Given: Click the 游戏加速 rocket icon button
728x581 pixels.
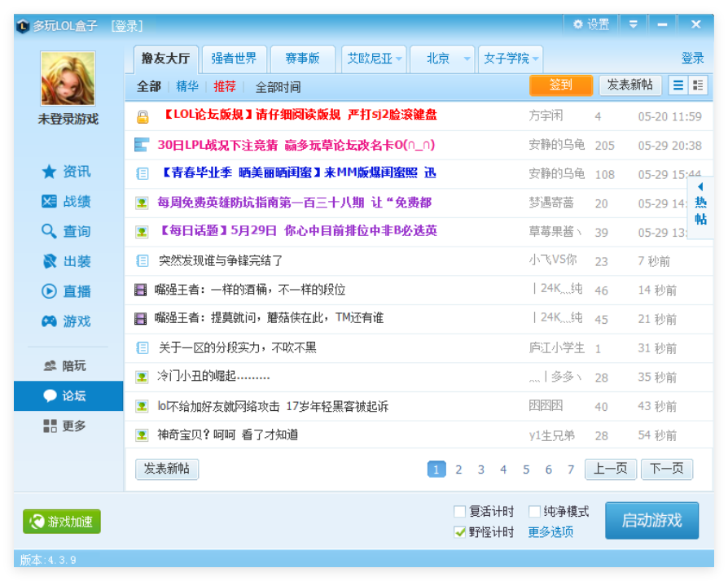Looking at the screenshot, I should click(62, 522).
